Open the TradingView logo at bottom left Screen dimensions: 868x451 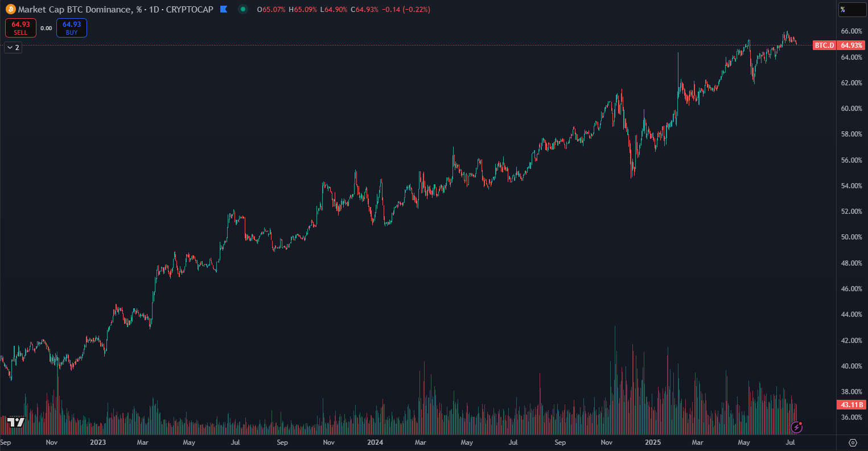coord(16,422)
